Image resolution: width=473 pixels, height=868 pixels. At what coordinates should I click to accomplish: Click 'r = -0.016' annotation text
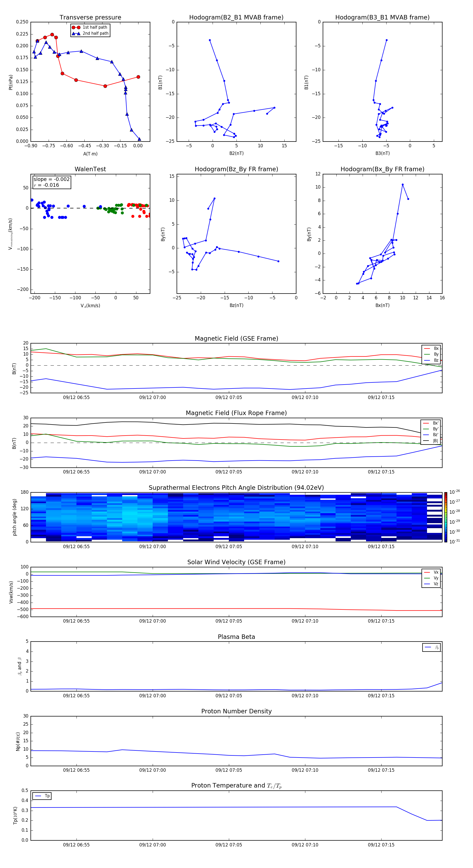tap(47, 185)
